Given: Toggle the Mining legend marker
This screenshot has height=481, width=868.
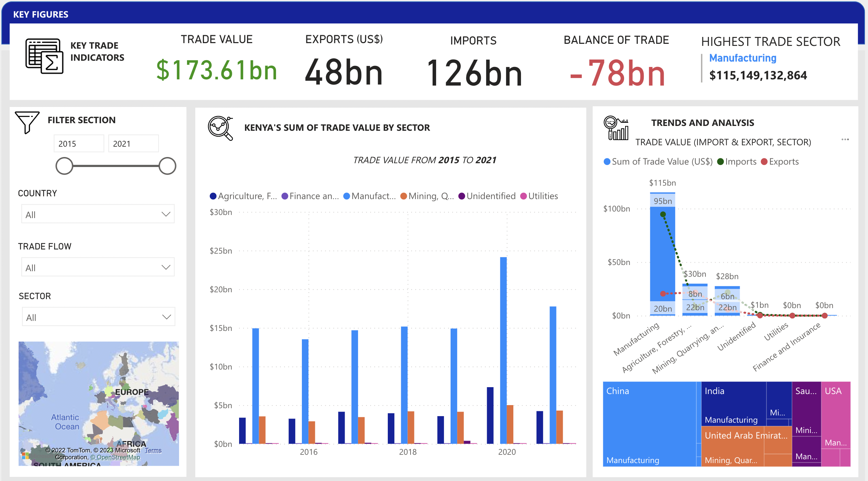Looking at the screenshot, I should click(x=403, y=196).
